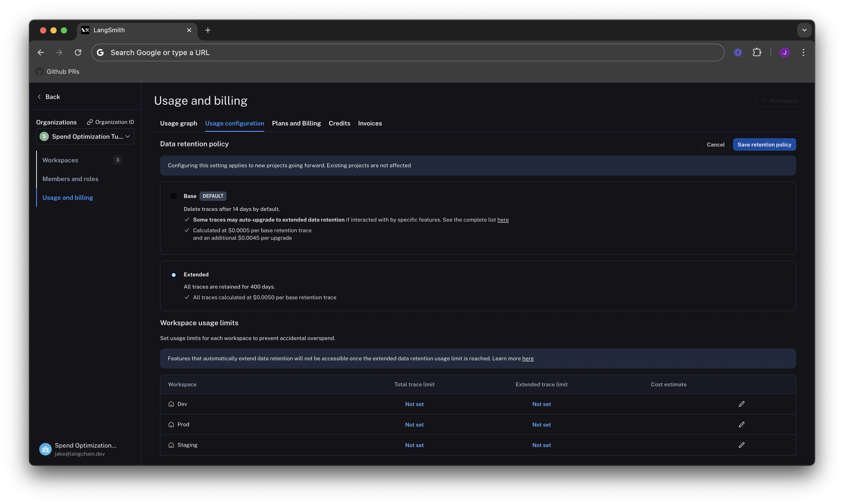844x504 pixels.
Task: Select the Base retention radio button
Action: click(174, 196)
